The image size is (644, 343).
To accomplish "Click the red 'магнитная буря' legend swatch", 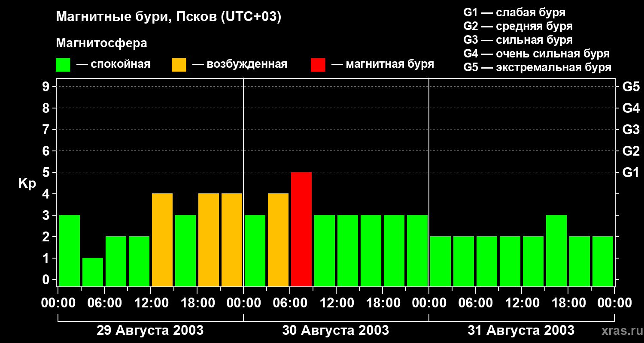I will tap(318, 65).
